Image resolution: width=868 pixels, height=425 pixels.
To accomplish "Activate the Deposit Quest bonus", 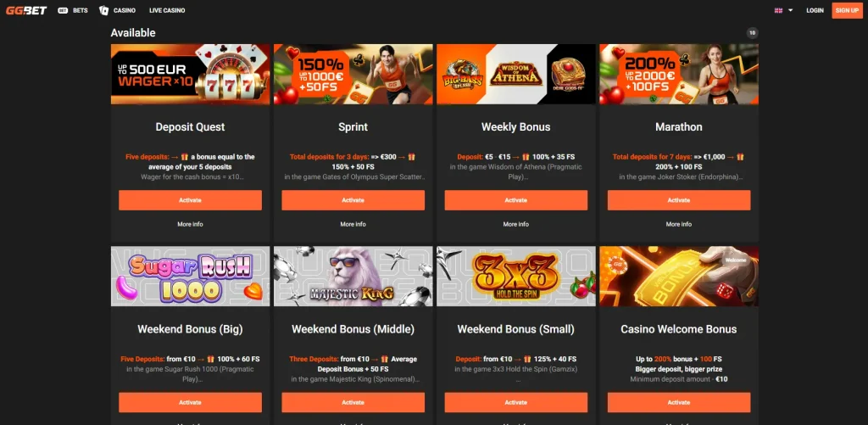I will pyautogui.click(x=190, y=200).
